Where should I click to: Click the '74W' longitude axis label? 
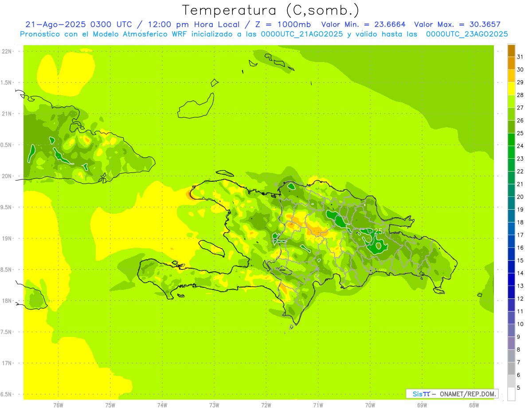(162, 405)
